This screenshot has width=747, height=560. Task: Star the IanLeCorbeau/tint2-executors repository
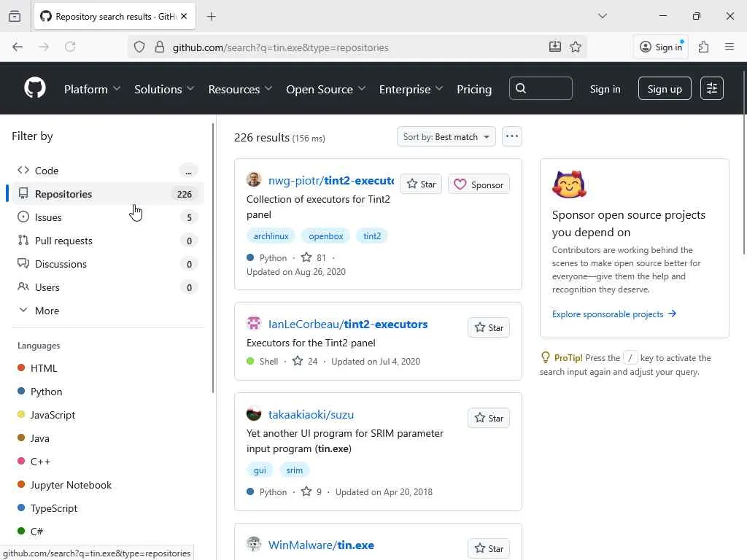point(489,328)
